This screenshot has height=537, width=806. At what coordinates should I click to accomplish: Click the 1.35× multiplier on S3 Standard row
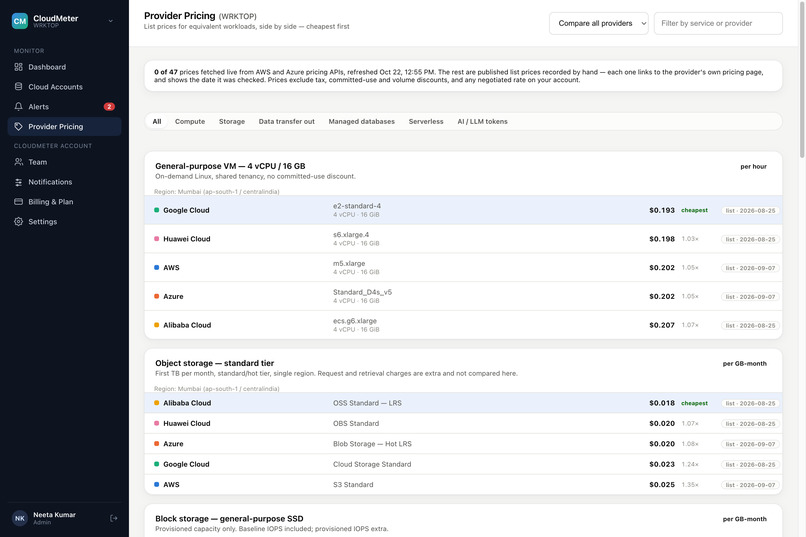tap(690, 485)
